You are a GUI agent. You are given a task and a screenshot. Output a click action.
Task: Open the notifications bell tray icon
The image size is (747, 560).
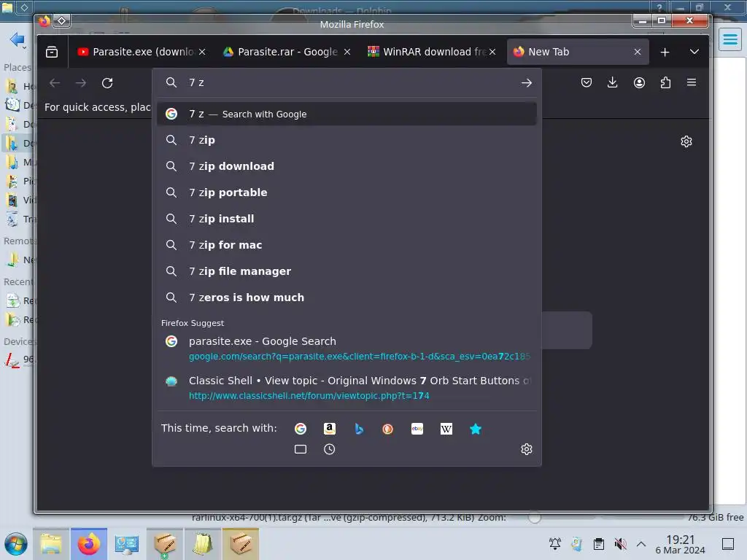click(x=555, y=544)
